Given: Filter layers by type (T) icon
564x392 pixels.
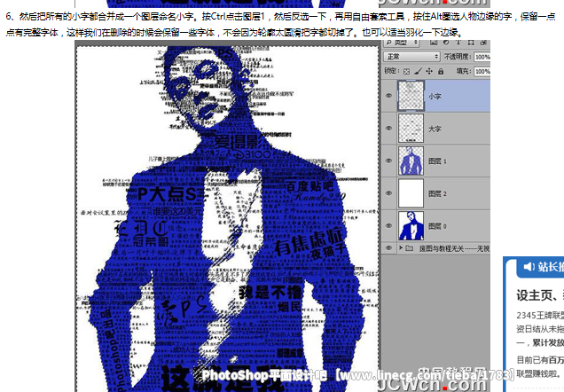Looking at the screenshot, I should coord(458,43).
